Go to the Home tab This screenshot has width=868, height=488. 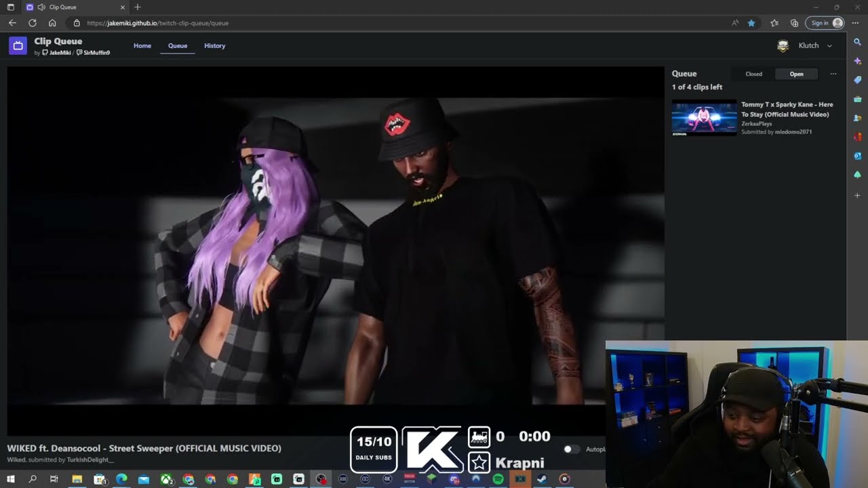pos(142,45)
